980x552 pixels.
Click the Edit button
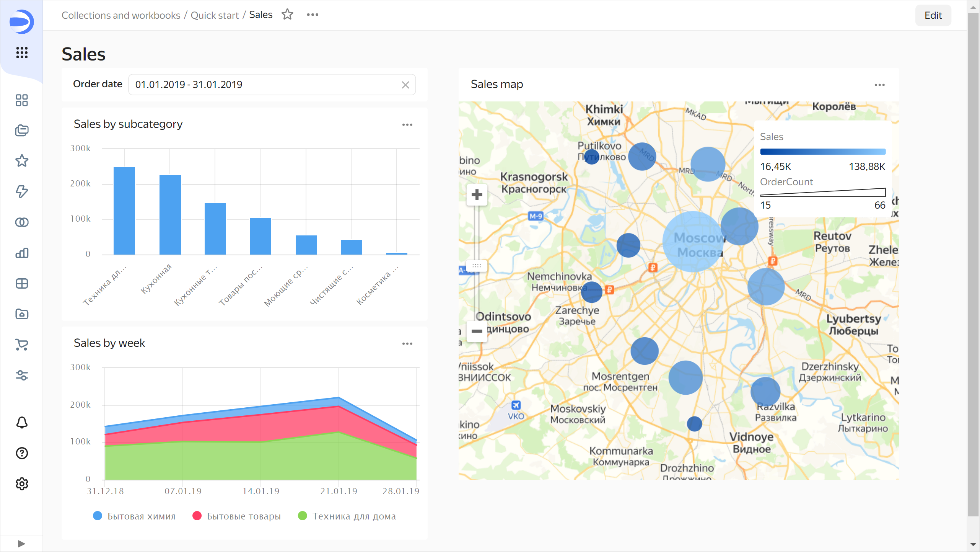(933, 15)
